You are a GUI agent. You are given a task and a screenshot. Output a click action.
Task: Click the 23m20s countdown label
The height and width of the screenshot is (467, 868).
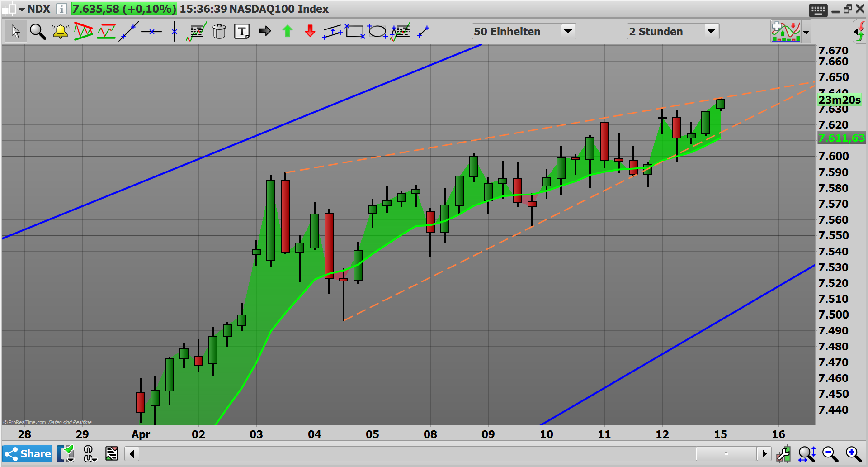(x=840, y=100)
